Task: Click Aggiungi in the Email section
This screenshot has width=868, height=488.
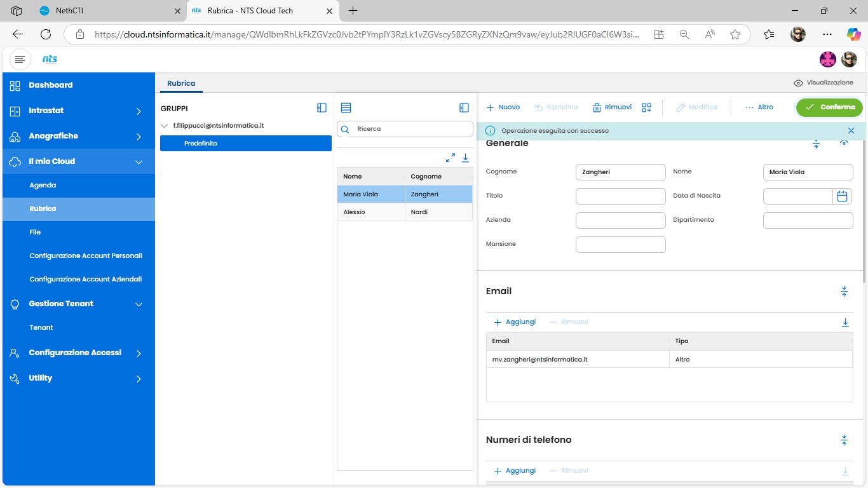Action: coord(515,322)
